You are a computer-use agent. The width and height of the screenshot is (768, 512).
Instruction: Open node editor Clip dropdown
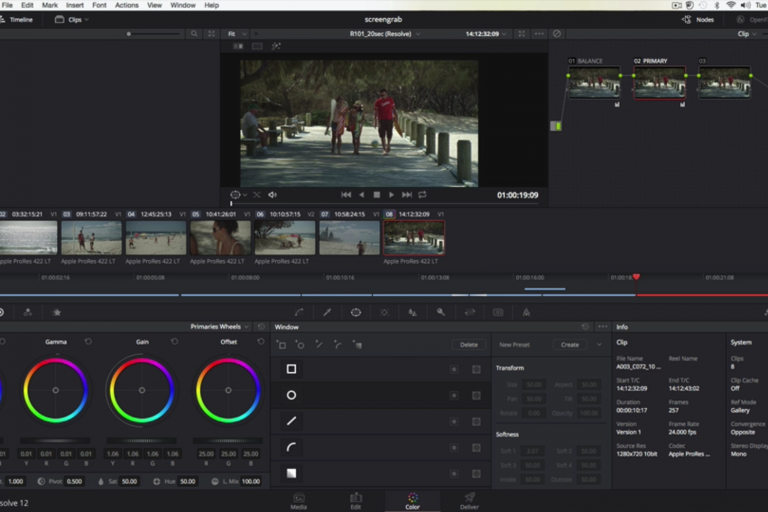747,34
